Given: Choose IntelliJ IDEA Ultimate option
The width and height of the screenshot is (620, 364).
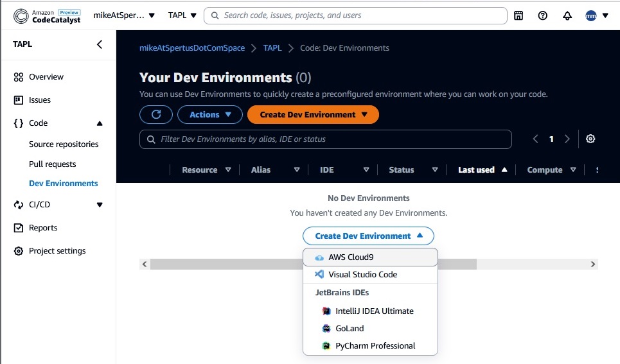Looking at the screenshot, I should 370,311.
